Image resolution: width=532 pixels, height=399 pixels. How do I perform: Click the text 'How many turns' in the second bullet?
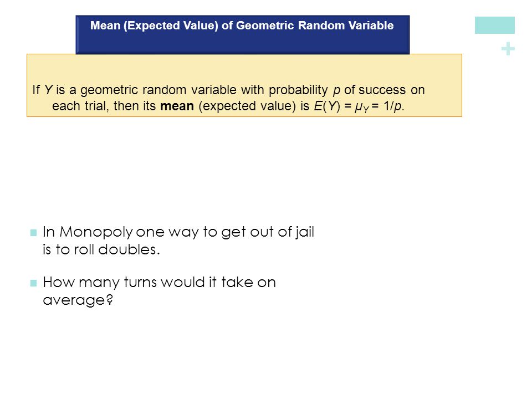click(x=100, y=282)
